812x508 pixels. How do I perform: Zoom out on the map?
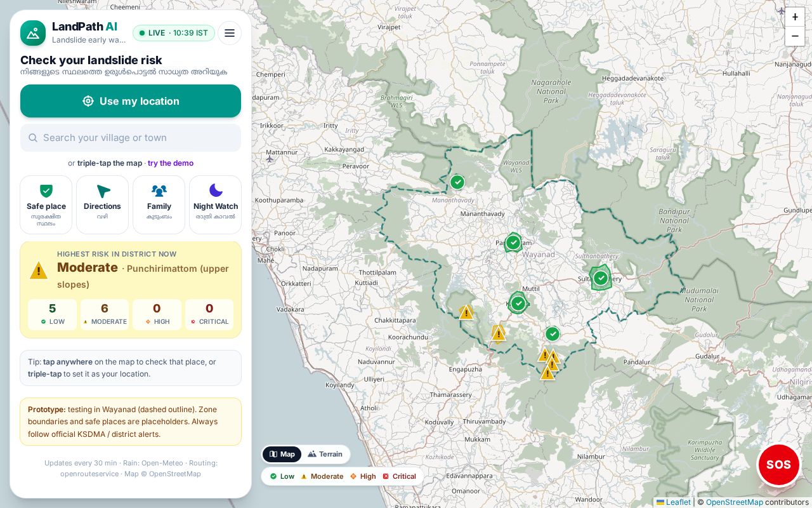[x=795, y=36]
